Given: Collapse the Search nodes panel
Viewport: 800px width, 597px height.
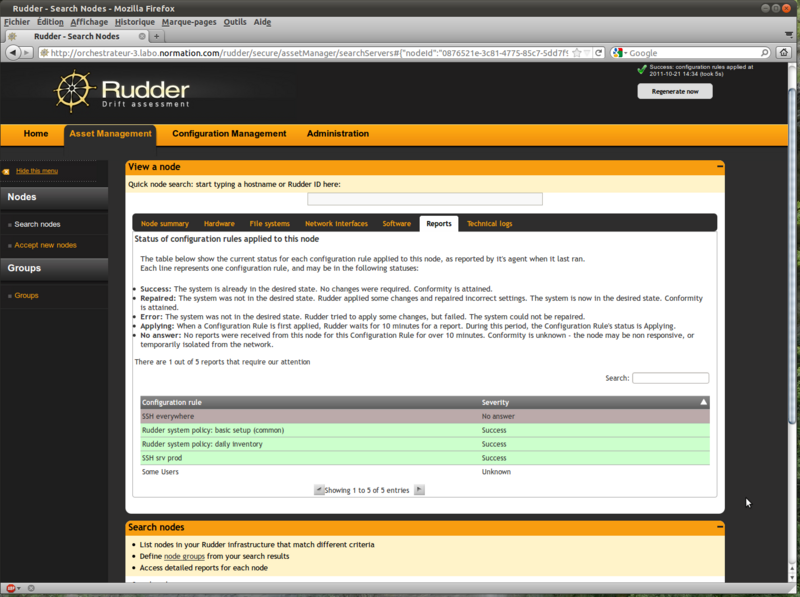Looking at the screenshot, I should [x=719, y=527].
